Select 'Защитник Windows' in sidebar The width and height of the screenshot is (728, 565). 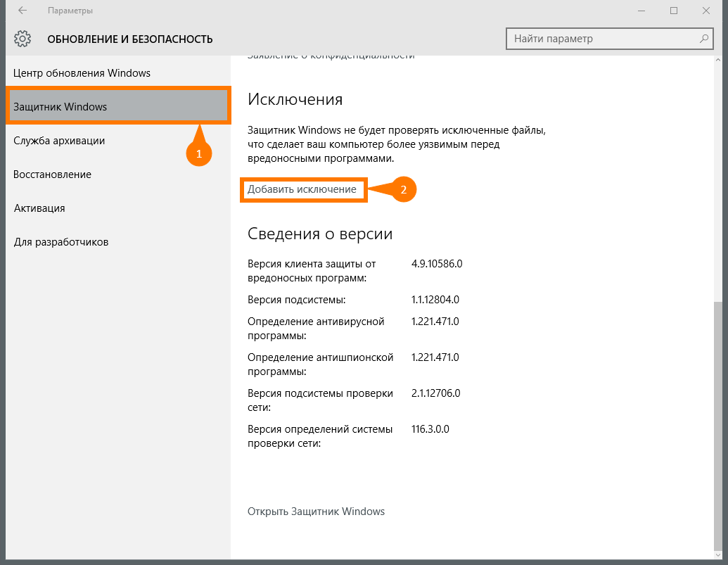tap(118, 107)
